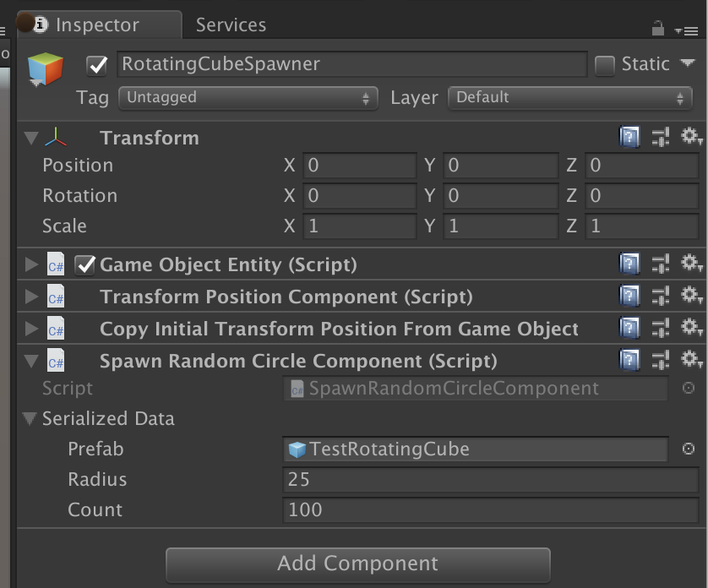Expand Copy Initial Transform Position component

pos(32,329)
